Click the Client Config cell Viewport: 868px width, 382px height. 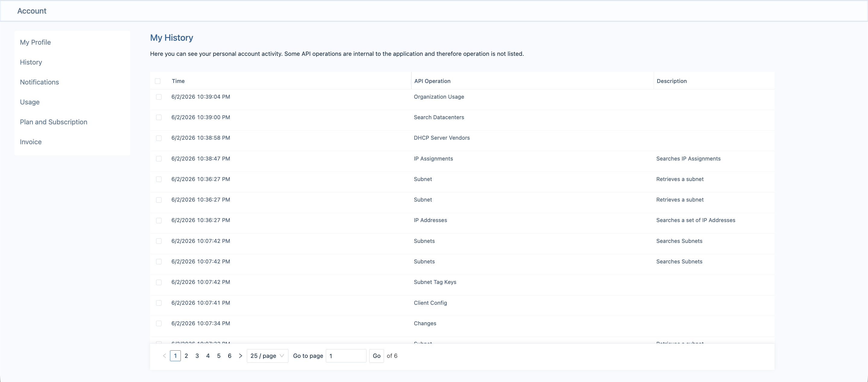point(430,303)
